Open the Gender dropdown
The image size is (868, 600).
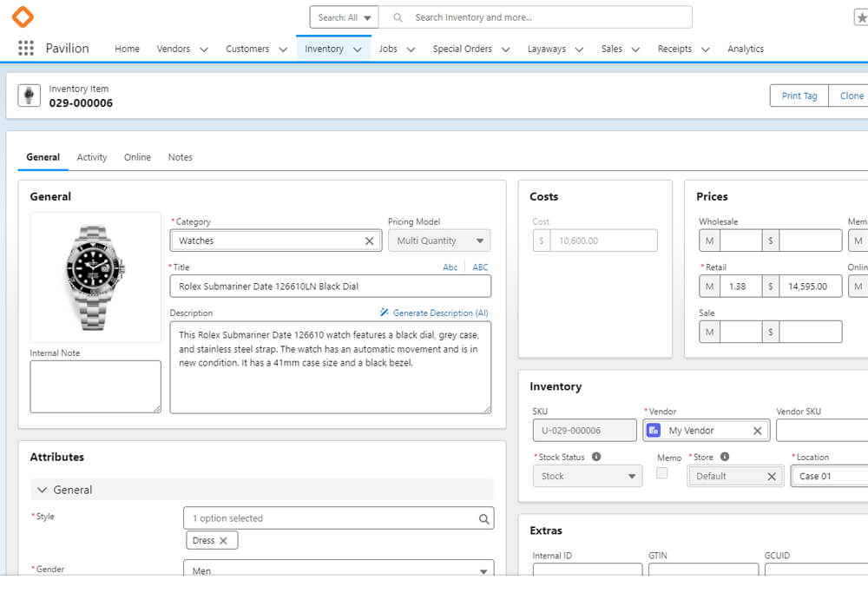339,569
